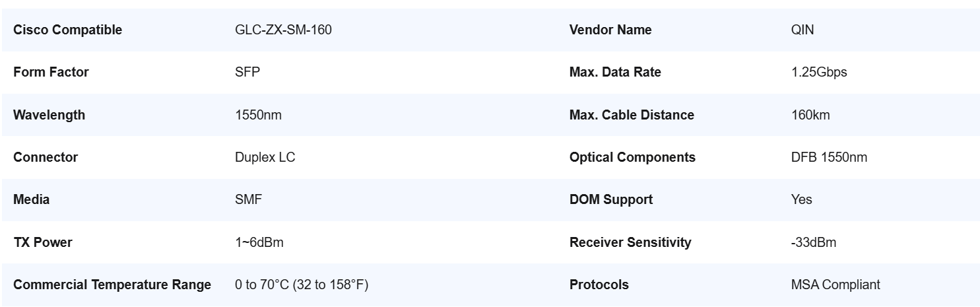Select the DFB 1550nm optical components value
980x307 pixels.
click(829, 157)
